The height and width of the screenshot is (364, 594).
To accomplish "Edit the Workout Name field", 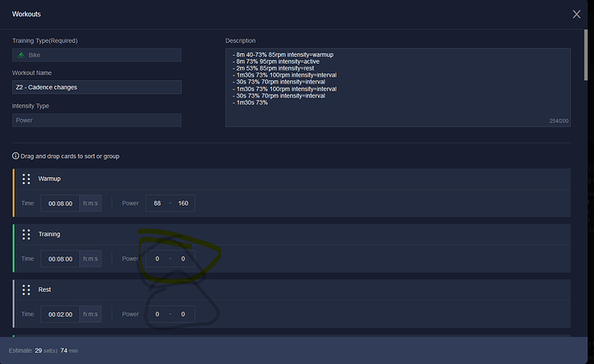I will click(96, 87).
